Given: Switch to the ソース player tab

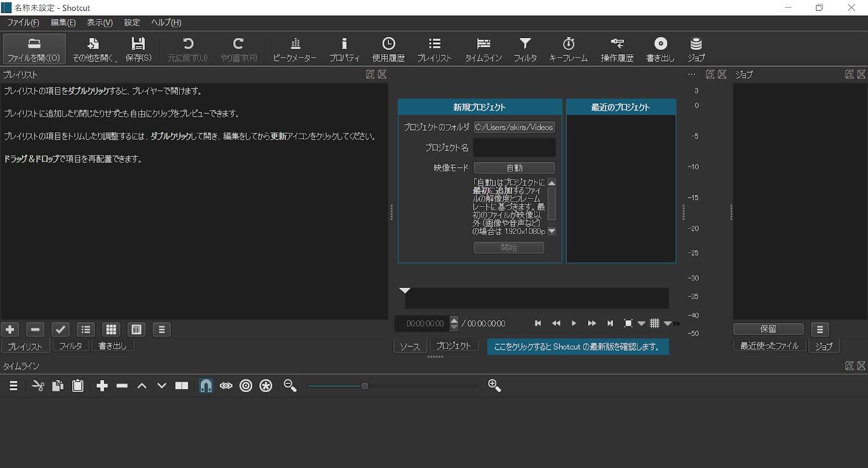Looking at the screenshot, I should pos(410,346).
